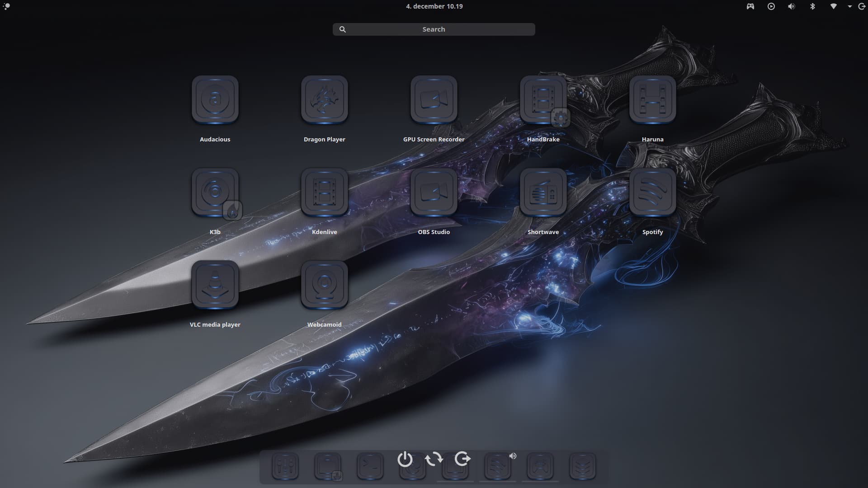Open the Spotify app
Image resolution: width=868 pixels, height=488 pixels.
[652, 192]
